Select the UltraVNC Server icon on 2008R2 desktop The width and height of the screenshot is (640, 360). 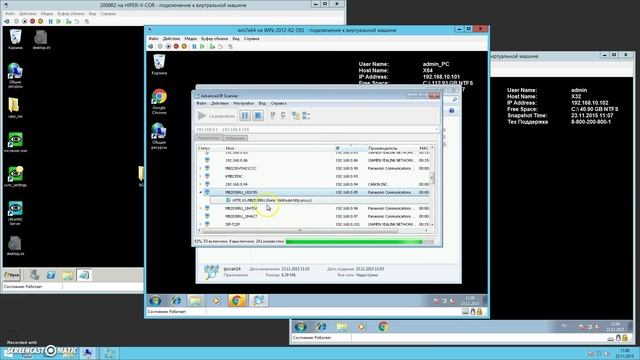point(15,213)
